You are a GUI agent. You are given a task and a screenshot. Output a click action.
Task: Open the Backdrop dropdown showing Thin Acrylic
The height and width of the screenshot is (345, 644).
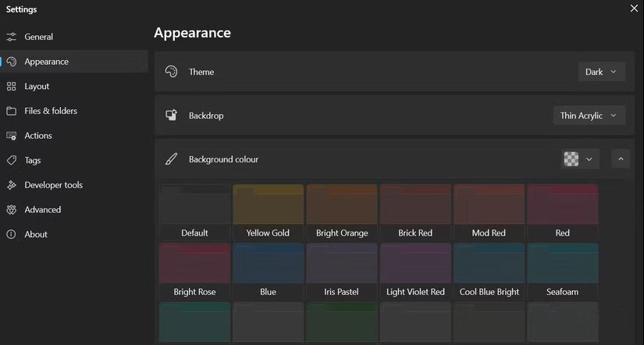click(589, 116)
